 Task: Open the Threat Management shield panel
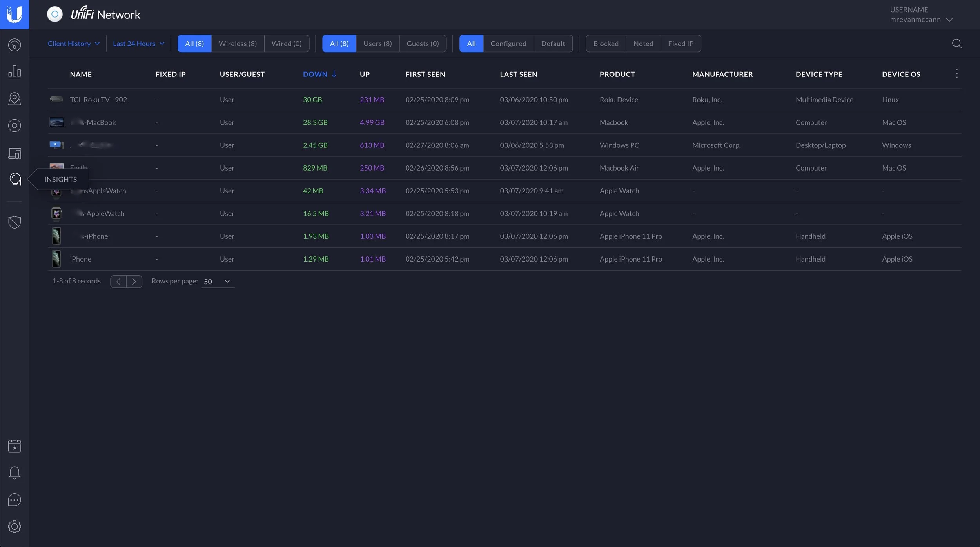pyautogui.click(x=15, y=222)
